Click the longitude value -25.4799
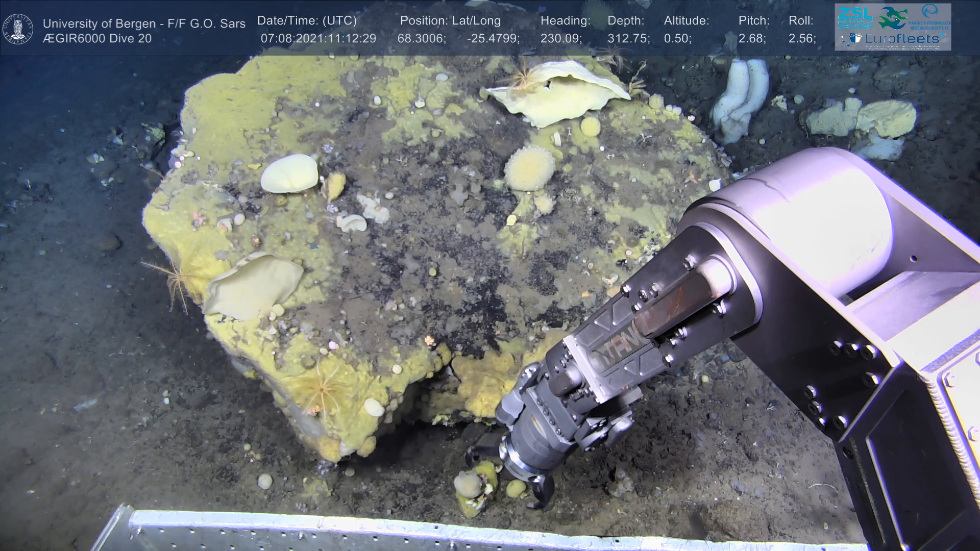Viewport: 980px width, 551px height. (493, 39)
